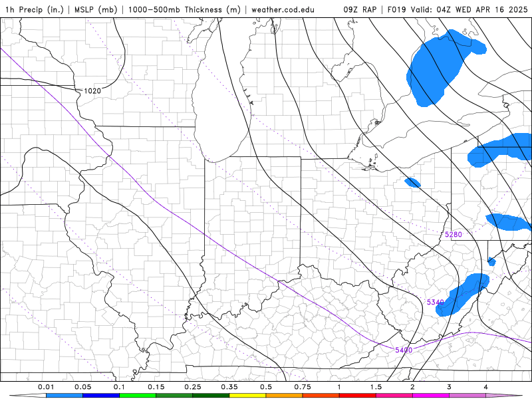
Task: Click the precipitation blob near the 5340 label
Action: [462, 295]
